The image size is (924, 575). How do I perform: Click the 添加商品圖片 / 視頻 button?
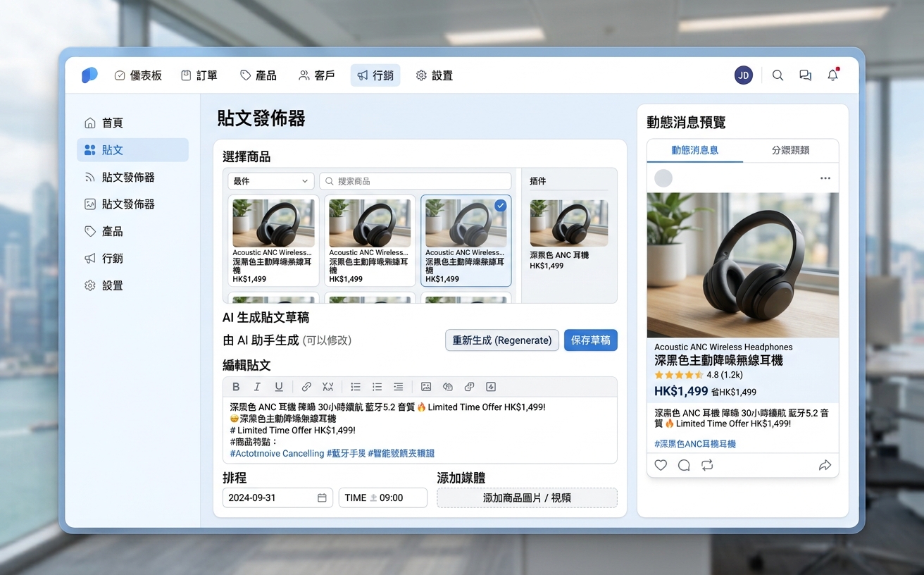(x=527, y=497)
